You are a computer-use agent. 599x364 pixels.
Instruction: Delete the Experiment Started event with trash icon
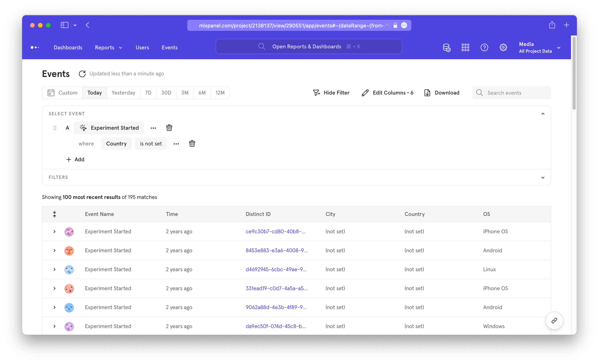click(169, 128)
